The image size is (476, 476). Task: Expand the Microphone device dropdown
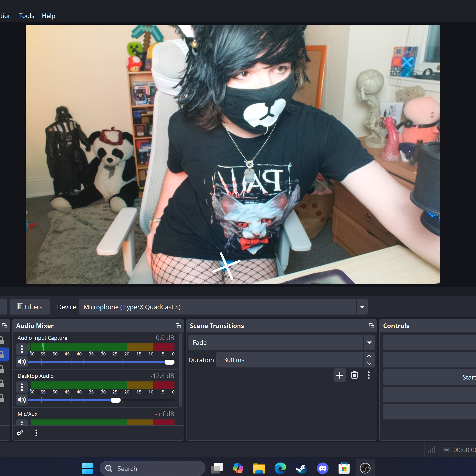coord(362,307)
